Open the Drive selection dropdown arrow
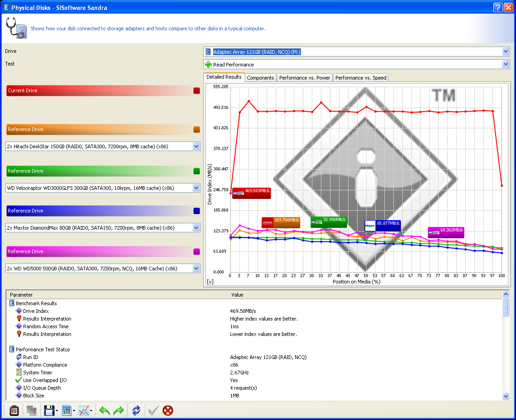This screenshot has width=516, height=420. (x=506, y=52)
